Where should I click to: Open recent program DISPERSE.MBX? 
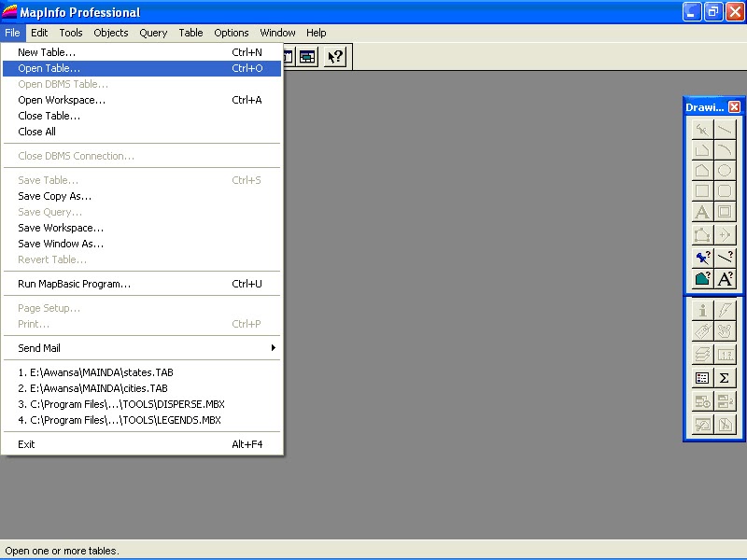tap(142, 404)
